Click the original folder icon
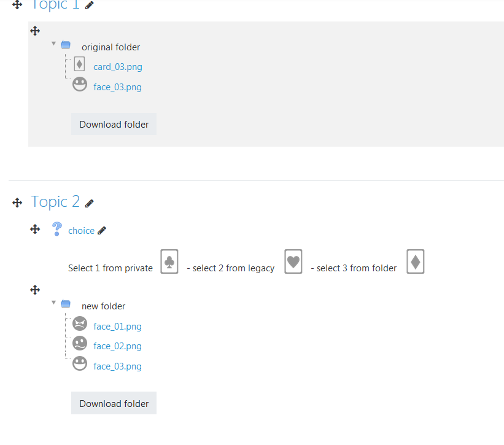 66,45
